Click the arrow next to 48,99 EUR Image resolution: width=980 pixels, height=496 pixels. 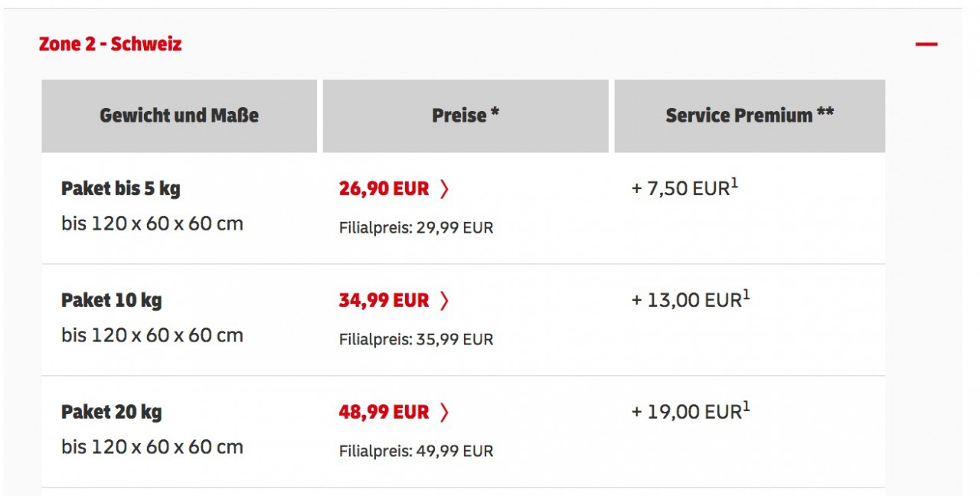(444, 413)
